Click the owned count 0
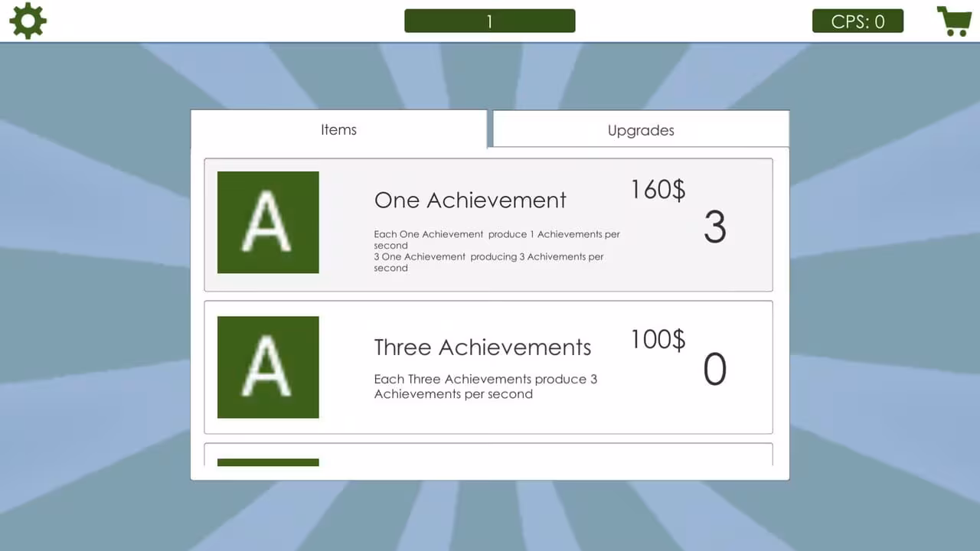This screenshot has width=980, height=551. (x=714, y=370)
